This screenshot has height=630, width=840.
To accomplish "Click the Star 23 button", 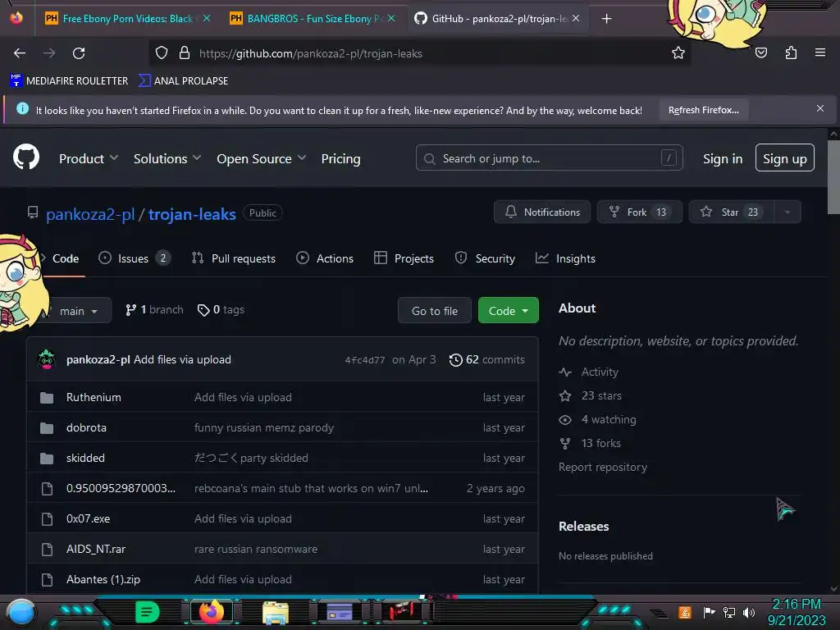I will (x=732, y=212).
